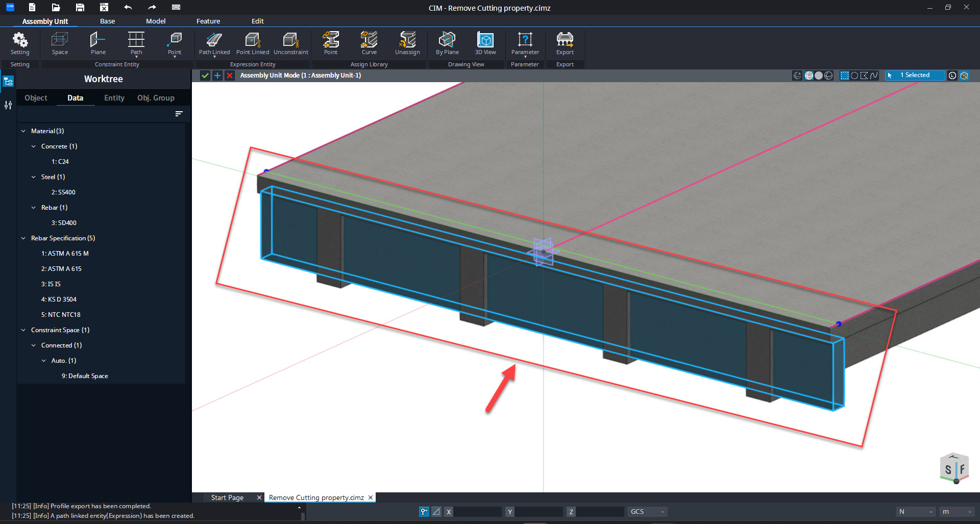
Task: Enable rectangle selection mode
Action: (x=845, y=76)
